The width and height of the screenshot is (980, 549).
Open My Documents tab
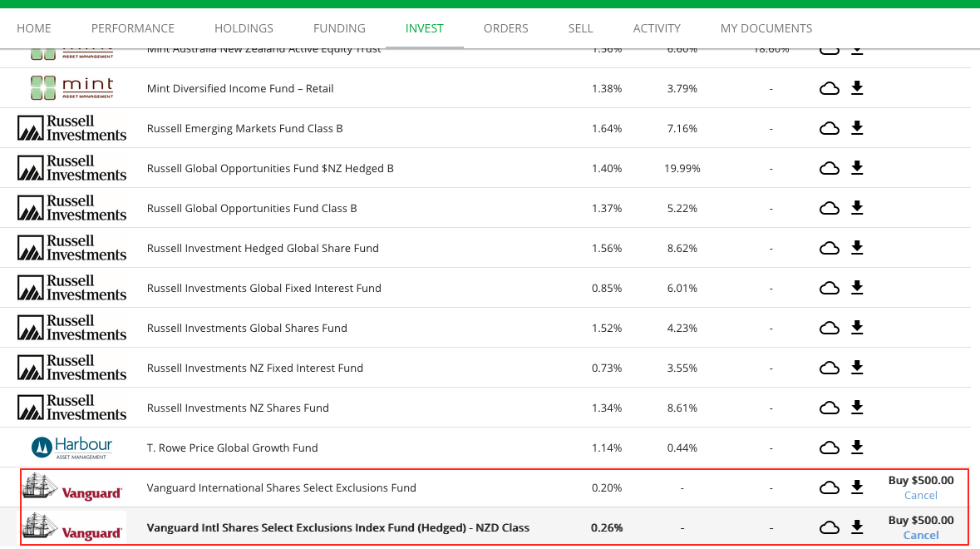pyautogui.click(x=766, y=28)
